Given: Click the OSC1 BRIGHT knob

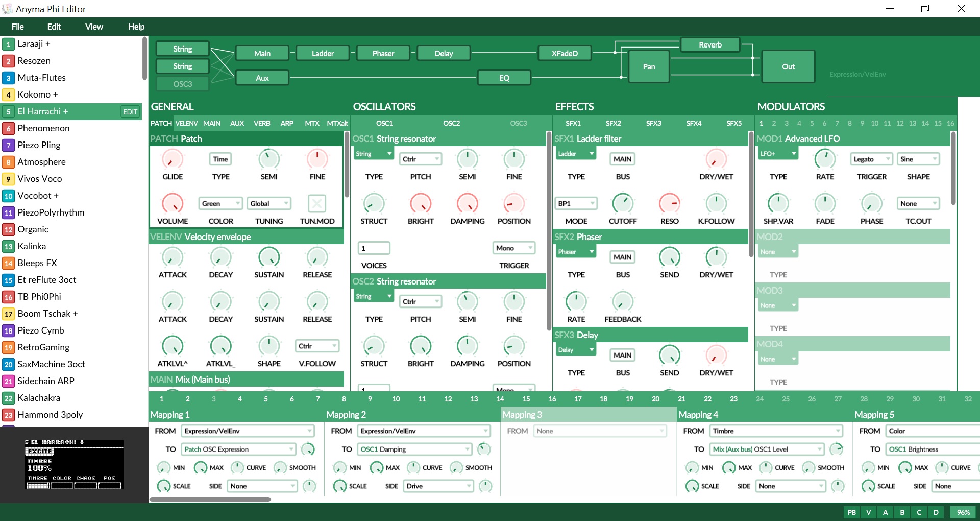Looking at the screenshot, I should pyautogui.click(x=421, y=204).
